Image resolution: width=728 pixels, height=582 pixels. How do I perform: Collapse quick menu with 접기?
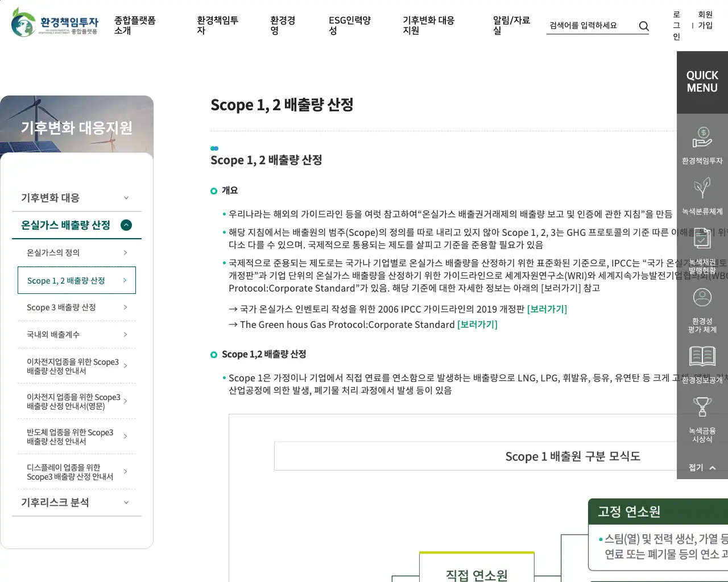tap(702, 467)
